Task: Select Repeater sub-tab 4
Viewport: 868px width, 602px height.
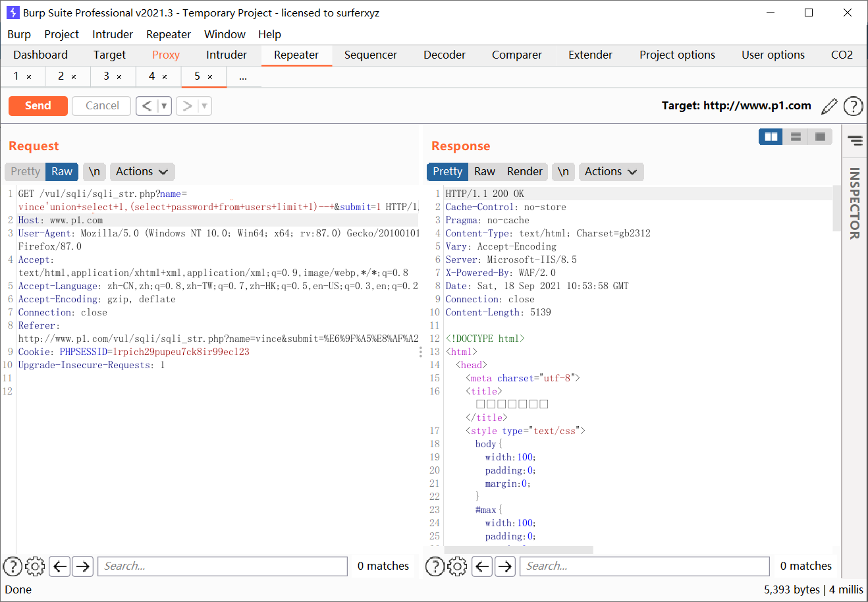Action: point(152,76)
